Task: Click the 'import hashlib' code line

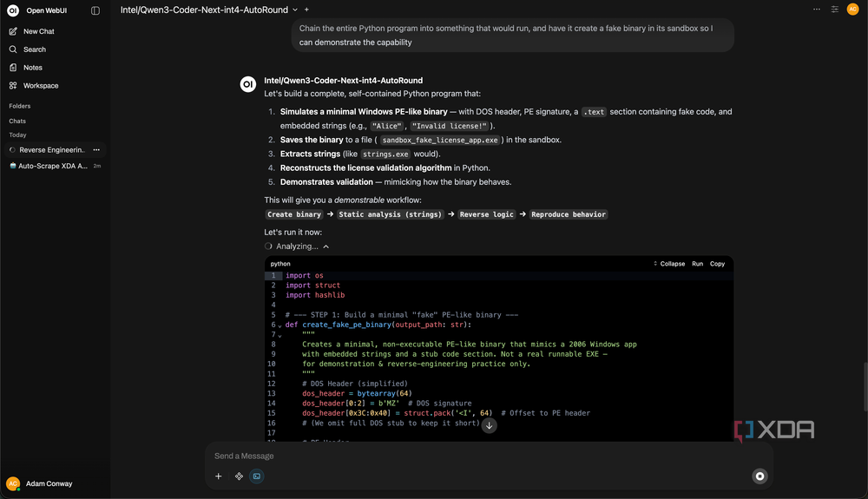Action: click(x=315, y=295)
